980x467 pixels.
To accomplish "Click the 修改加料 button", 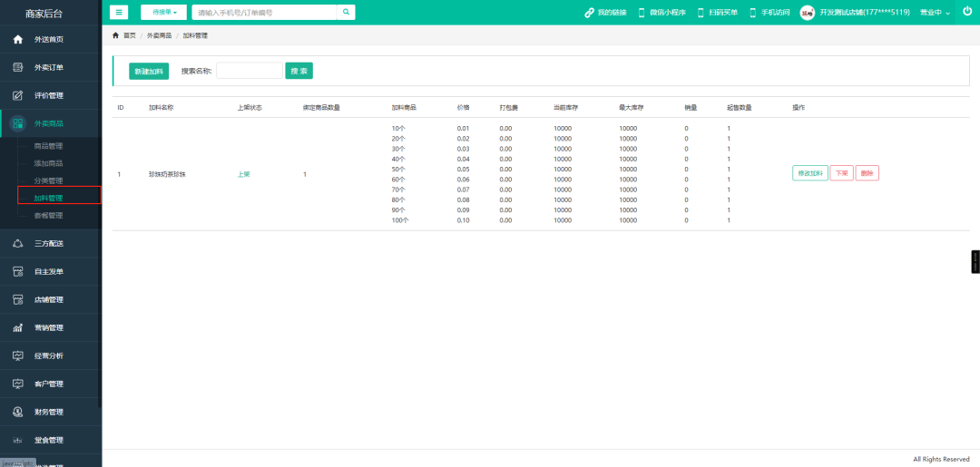I will [809, 173].
